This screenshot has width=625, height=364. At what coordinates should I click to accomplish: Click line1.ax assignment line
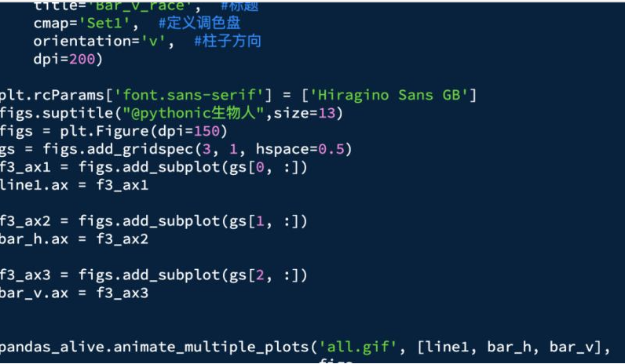click(74, 185)
